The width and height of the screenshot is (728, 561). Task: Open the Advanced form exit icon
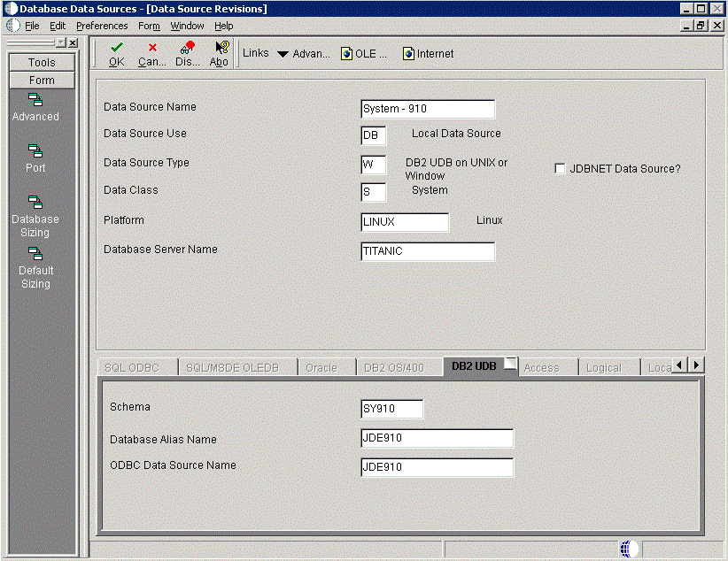point(35,100)
